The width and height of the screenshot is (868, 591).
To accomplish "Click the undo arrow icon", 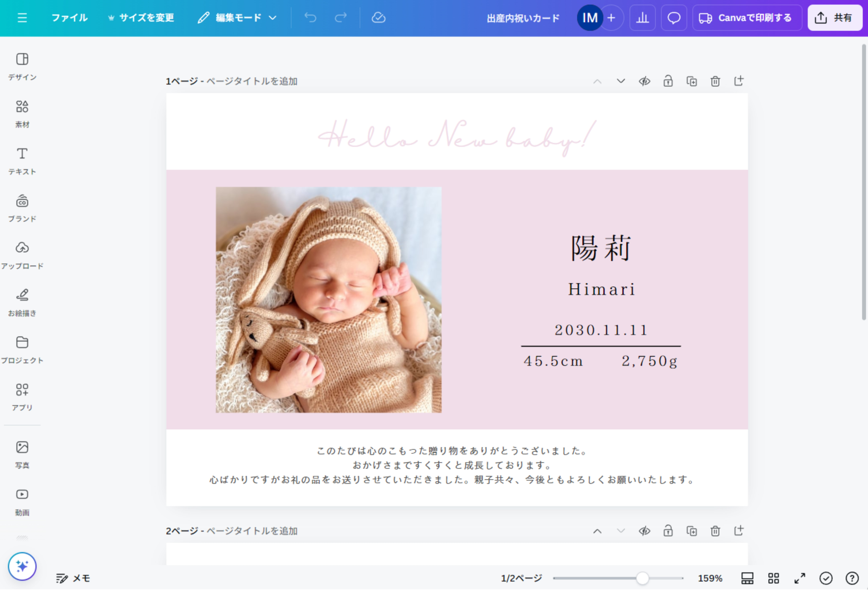I will tap(310, 17).
